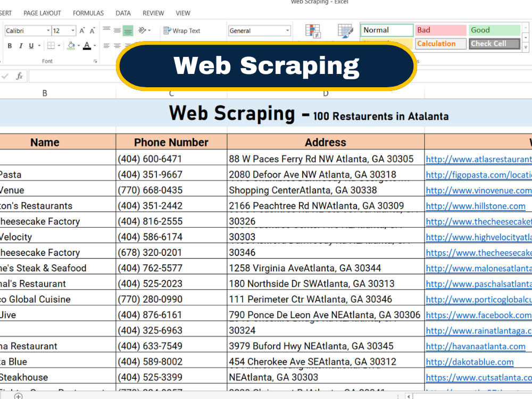532x399 pixels.
Task: Click the formula bar Enter checkmark
Action: 5,76
